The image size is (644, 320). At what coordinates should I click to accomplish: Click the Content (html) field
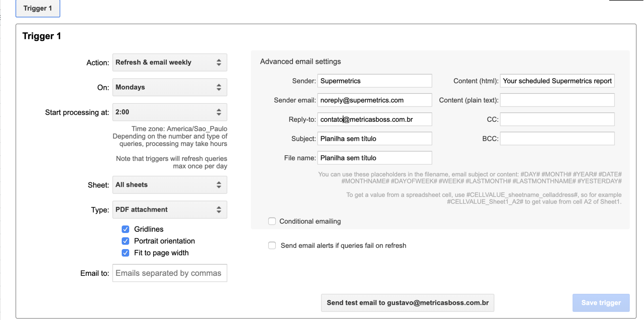557,81
